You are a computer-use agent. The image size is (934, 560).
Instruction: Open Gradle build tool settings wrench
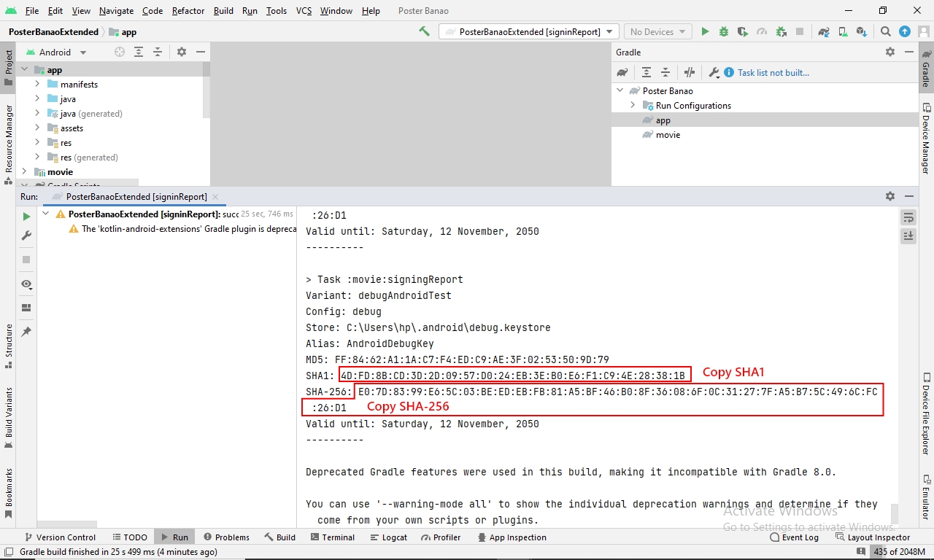click(714, 72)
